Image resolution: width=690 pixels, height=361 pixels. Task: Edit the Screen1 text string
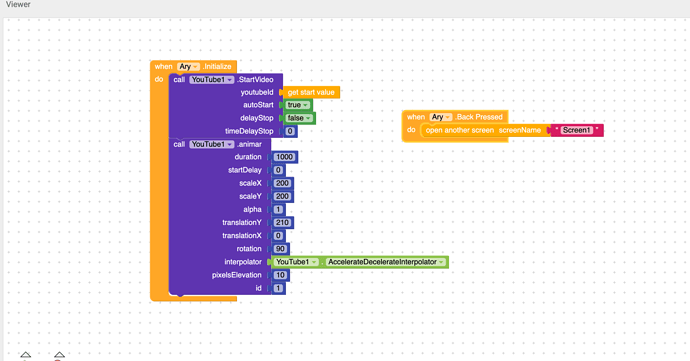[576, 130]
